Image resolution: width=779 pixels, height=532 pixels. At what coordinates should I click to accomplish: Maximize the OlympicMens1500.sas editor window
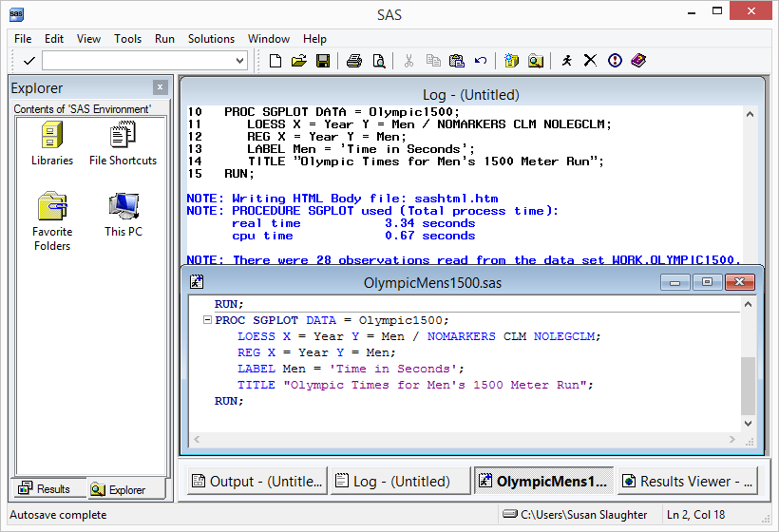click(x=707, y=282)
